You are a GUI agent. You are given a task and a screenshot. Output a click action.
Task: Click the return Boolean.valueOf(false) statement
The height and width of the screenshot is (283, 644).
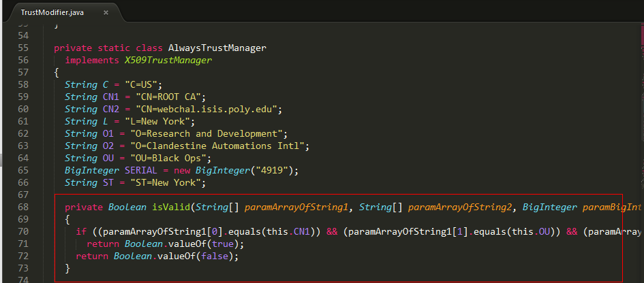pyautogui.click(x=157, y=256)
